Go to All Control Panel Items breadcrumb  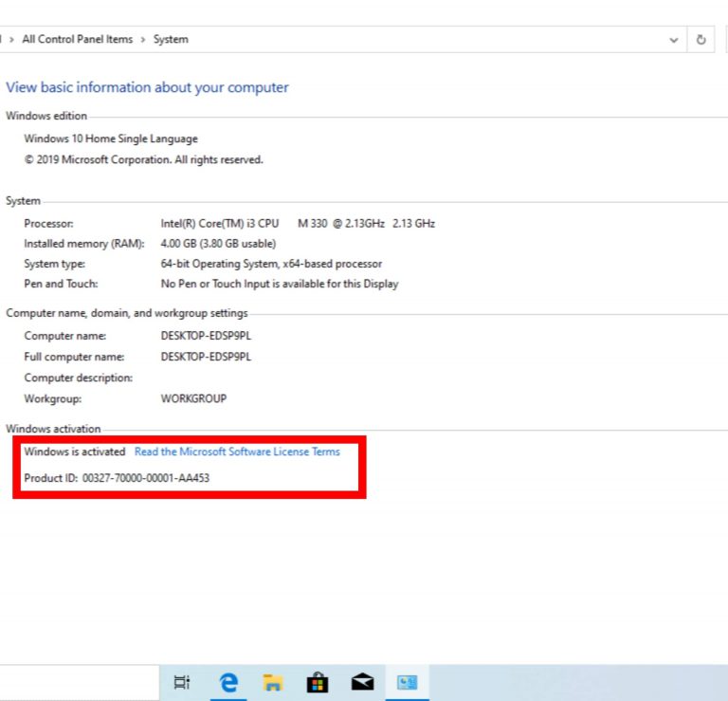tap(78, 39)
